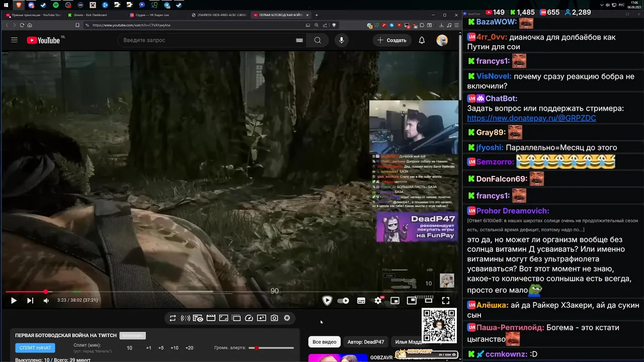The height and width of the screenshot is (362, 644).
Task: Open the account avatar menu
Action: pos(442,40)
